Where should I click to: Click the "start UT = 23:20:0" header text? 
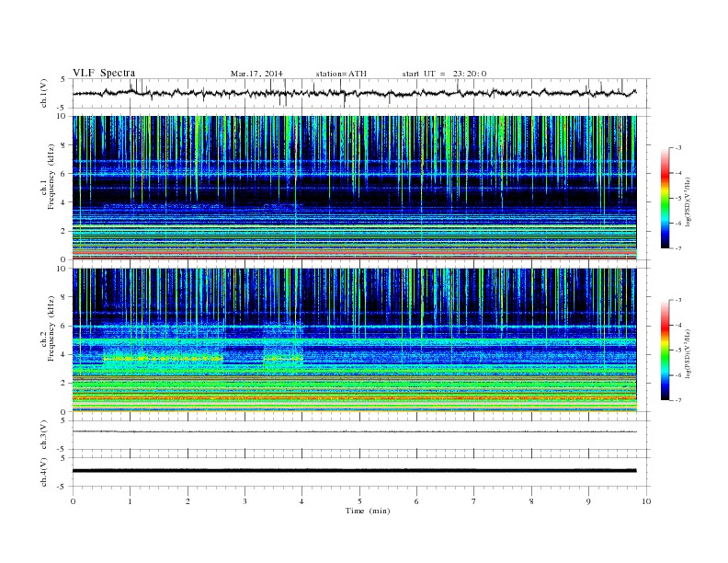pos(444,74)
